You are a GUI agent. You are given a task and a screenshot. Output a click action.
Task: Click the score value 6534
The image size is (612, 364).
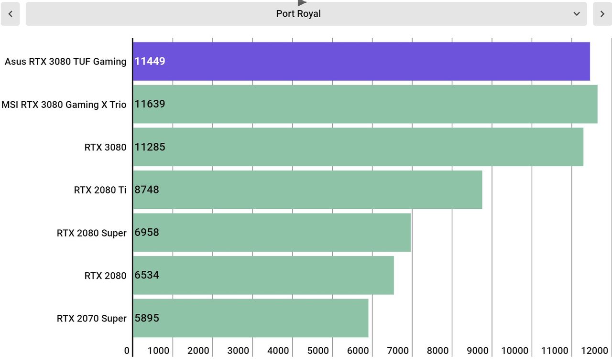coord(147,275)
